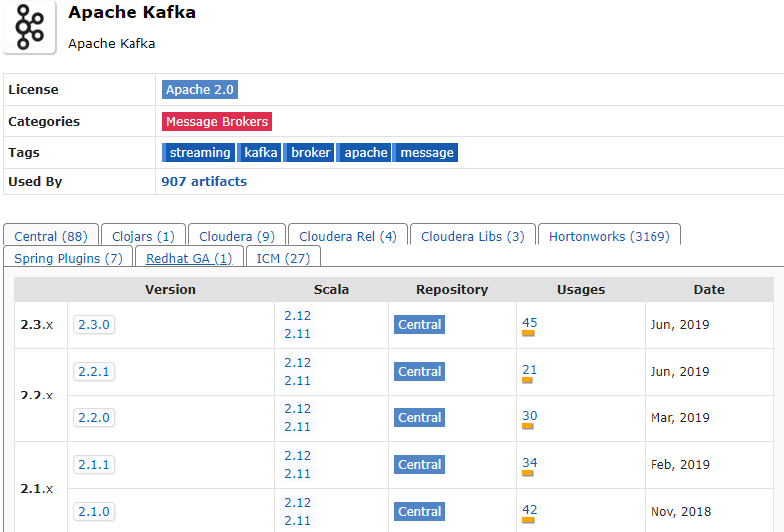784x532 pixels.
Task: Click Central repository badge for 2.1.0
Action: pos(420,512)
